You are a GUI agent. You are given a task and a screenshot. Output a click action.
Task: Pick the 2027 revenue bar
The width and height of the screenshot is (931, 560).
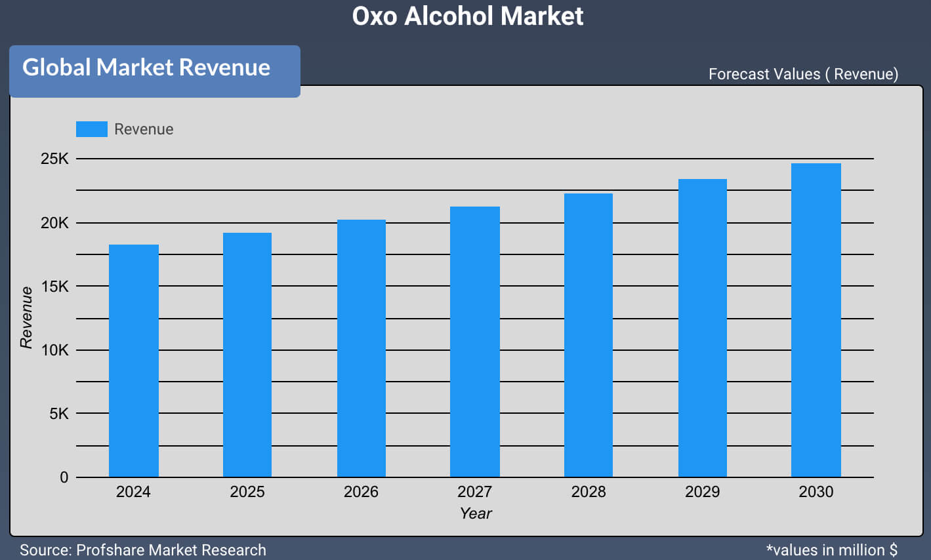pos(474,342)
